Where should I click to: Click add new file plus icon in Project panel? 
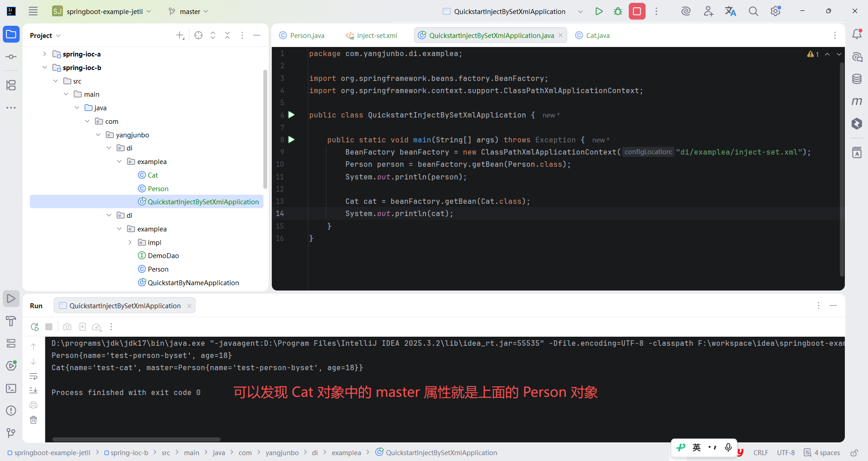click(180, 35)
